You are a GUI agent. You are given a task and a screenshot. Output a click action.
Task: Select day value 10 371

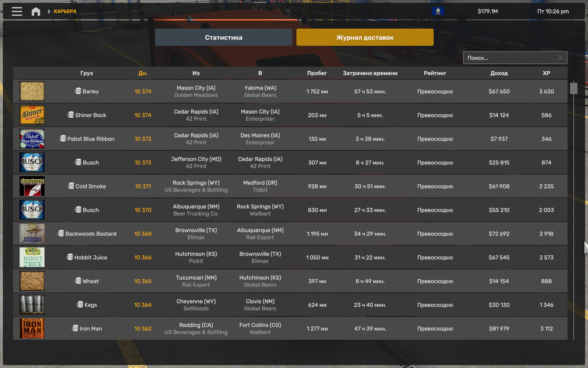(x=143, y=186)
